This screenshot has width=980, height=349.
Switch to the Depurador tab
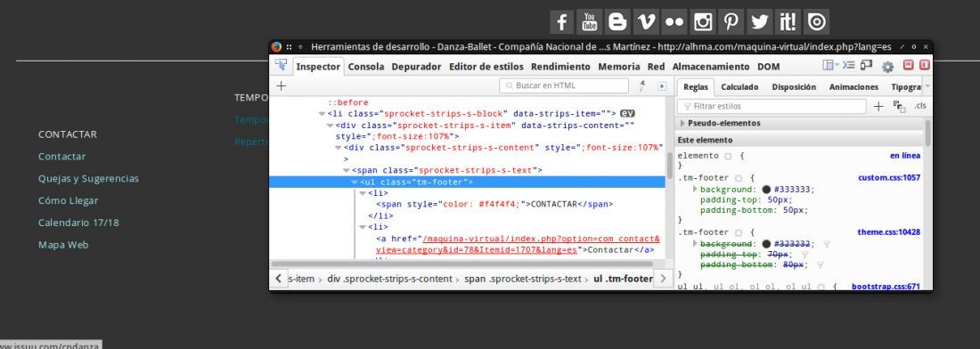click(416, 66)
